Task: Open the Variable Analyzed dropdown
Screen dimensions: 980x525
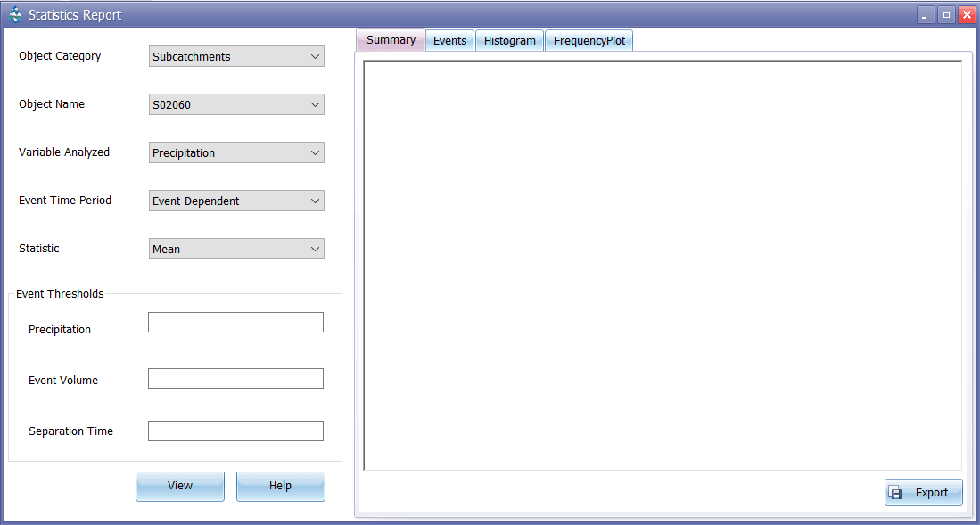Action: pos(236,152)
